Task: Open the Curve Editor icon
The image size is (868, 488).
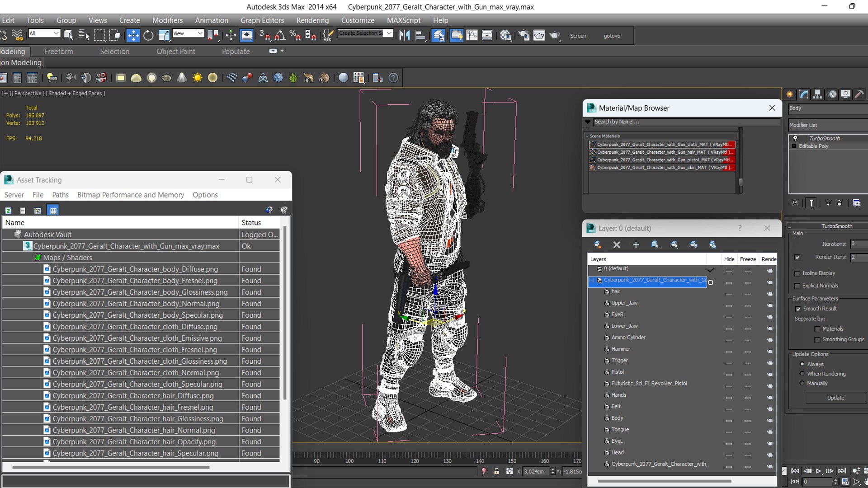Action: (x=472, y=35)
